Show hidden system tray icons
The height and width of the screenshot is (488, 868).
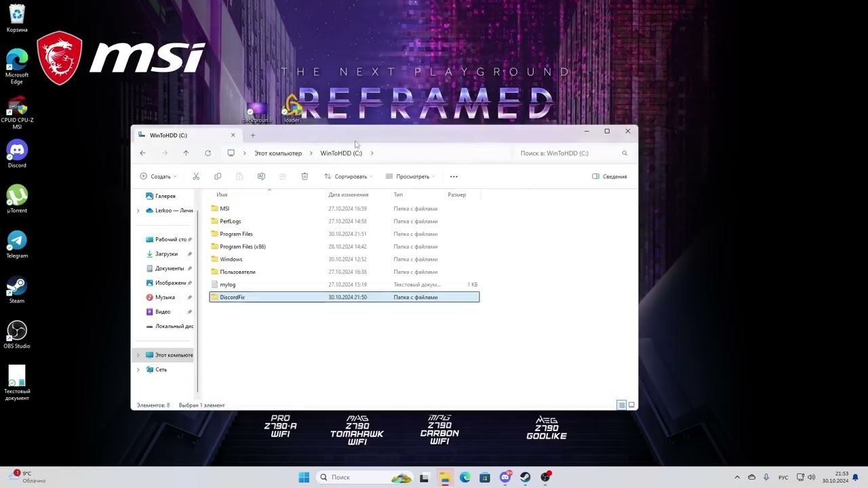click(x=737, y=477)
